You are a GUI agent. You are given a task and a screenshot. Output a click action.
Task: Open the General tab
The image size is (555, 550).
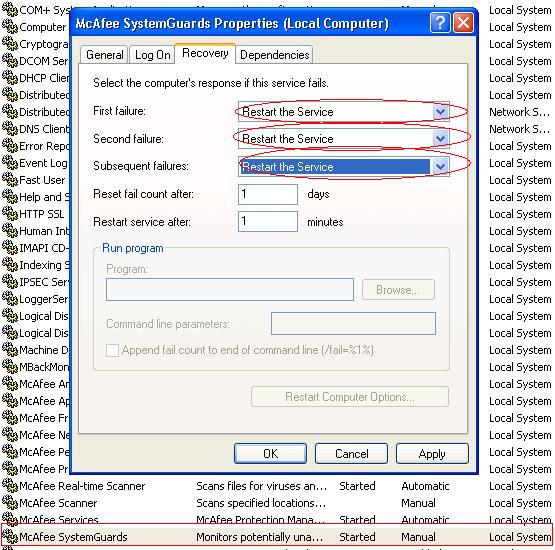click(x=104, y=55)
